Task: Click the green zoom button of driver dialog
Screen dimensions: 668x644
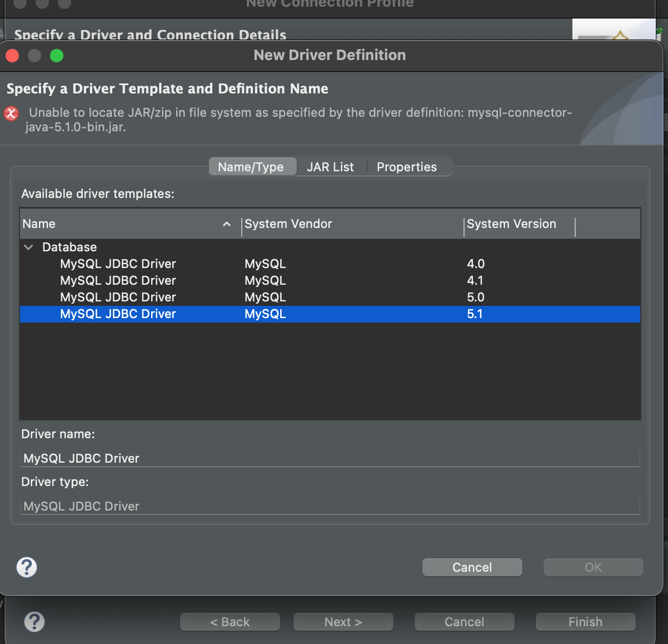Action: point(57,56)
